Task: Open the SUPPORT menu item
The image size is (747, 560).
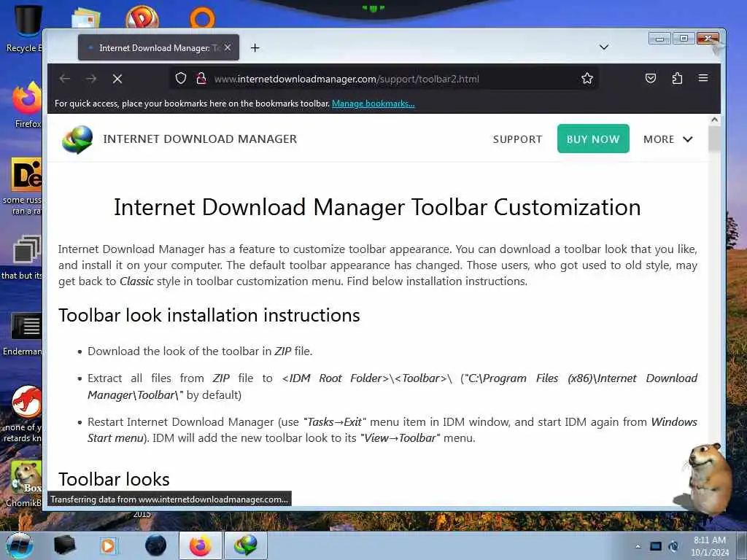Action: coord(517,139)
